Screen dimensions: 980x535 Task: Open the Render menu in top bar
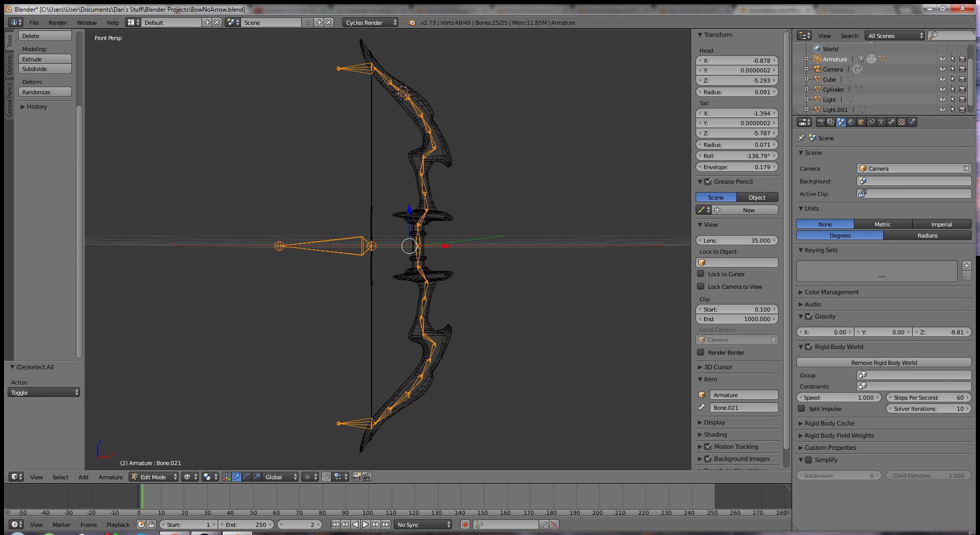[57, 22]
